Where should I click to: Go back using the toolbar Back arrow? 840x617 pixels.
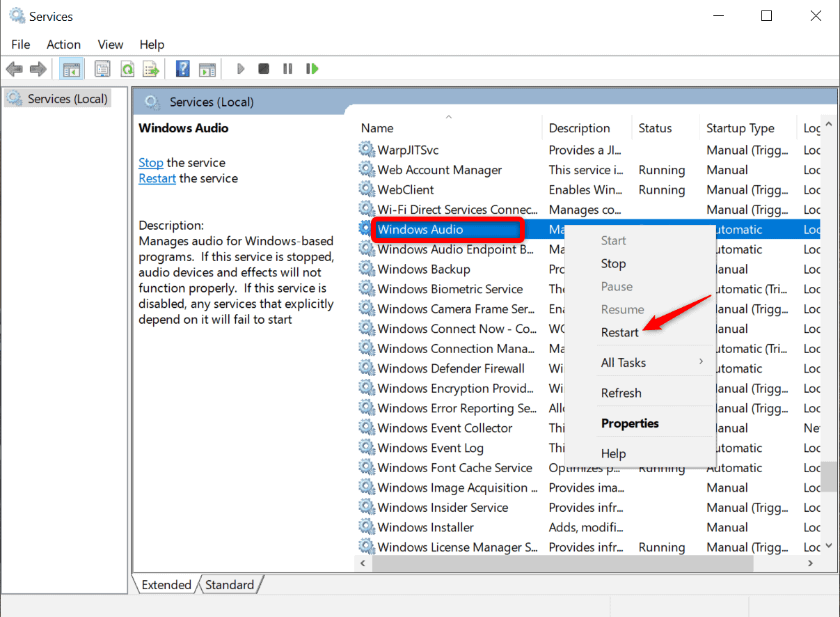14,69
